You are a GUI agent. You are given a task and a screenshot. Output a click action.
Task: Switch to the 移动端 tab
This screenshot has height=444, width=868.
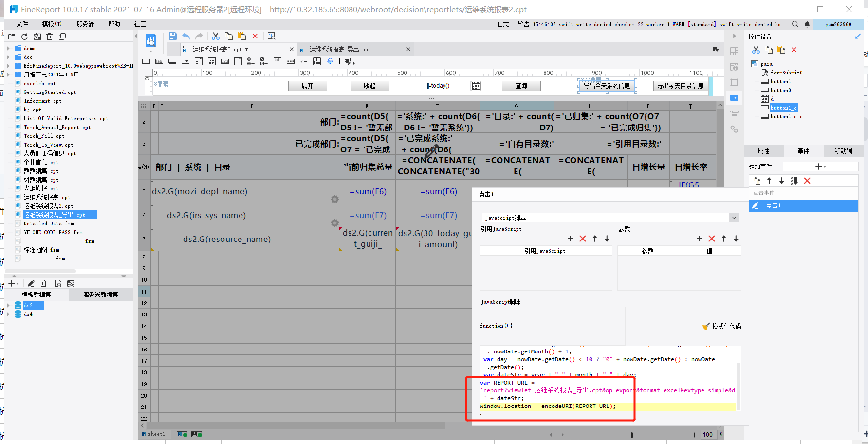pos(843,151)
